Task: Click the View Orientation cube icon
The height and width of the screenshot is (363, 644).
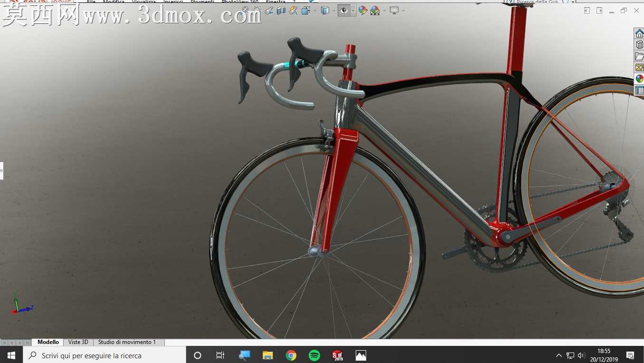Action: pyautogui.click(x=305, y=10)
